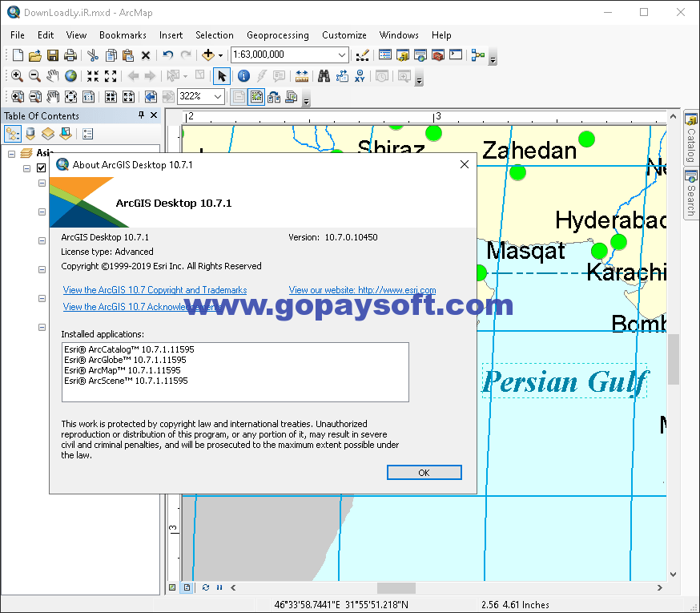Screen dimensions: 700x613
Task: Launch the ModelBuilder window
Action: (x=477, y=55)
